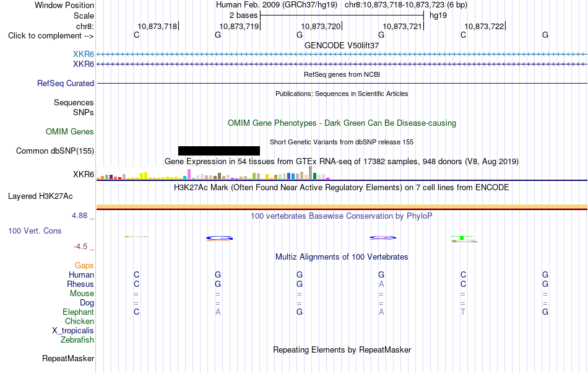Click the Layered H3K27Ac track label
The width and height of the screenshot is (588, 373).
point(40,196)
